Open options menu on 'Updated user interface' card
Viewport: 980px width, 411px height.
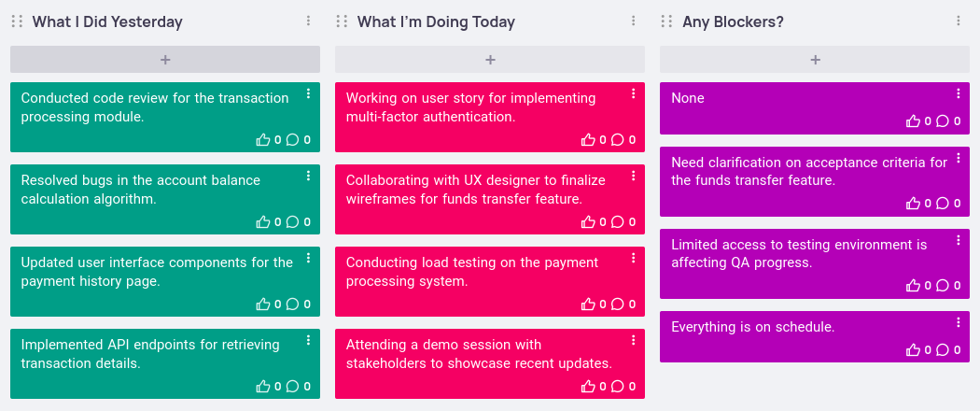point(308,258)
